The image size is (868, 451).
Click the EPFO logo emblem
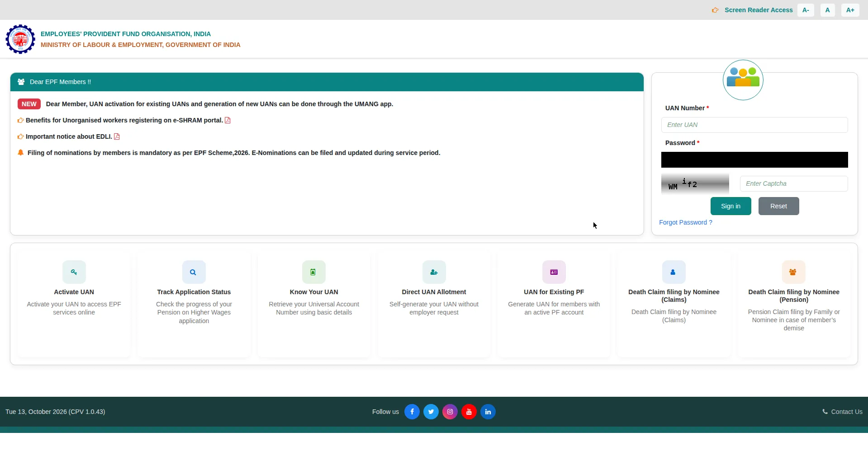tap(20, 39)
